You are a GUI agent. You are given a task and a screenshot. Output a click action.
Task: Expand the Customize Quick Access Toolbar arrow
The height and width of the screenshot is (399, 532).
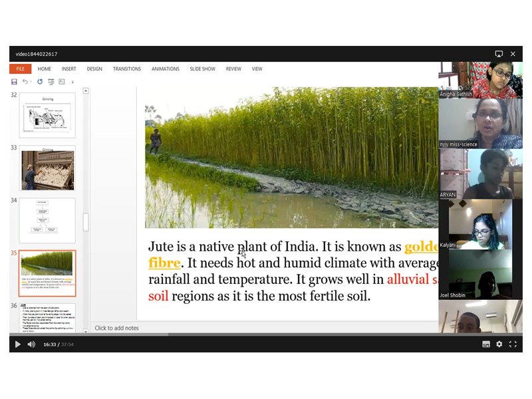coord(72,82)
